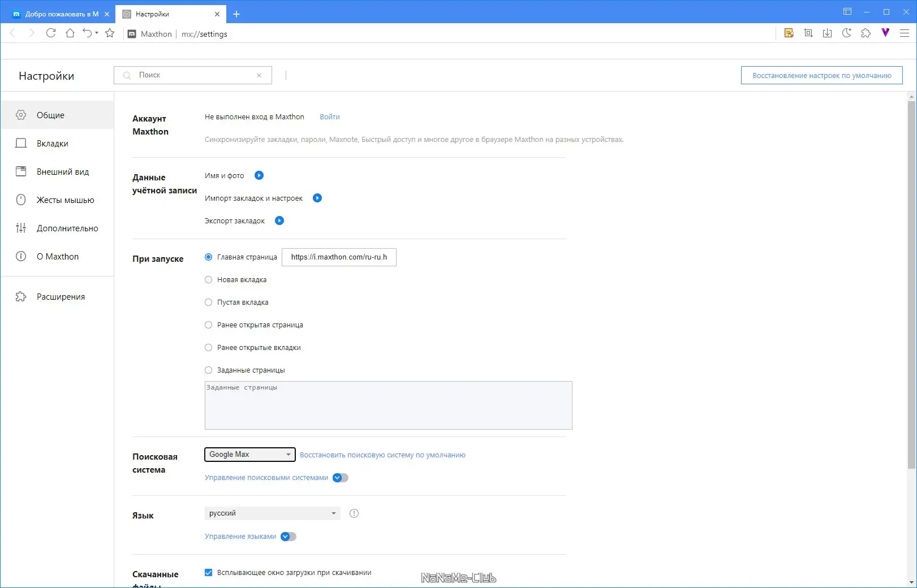This screenshot has height=588, width=917.
Task: Click 'Не выполнен вход в Maxthon' text
Action: click(x=255, y=117)
